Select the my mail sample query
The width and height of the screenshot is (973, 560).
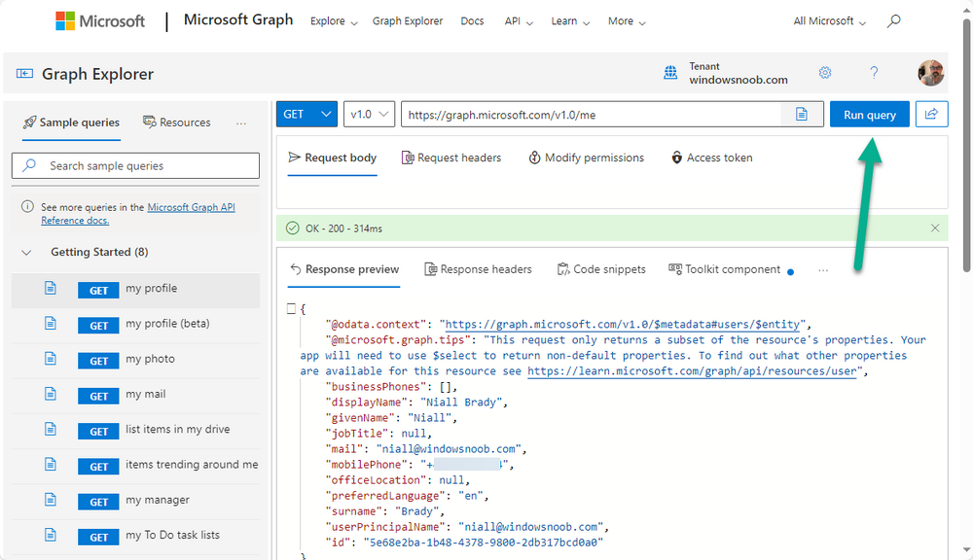coord(135,397)
